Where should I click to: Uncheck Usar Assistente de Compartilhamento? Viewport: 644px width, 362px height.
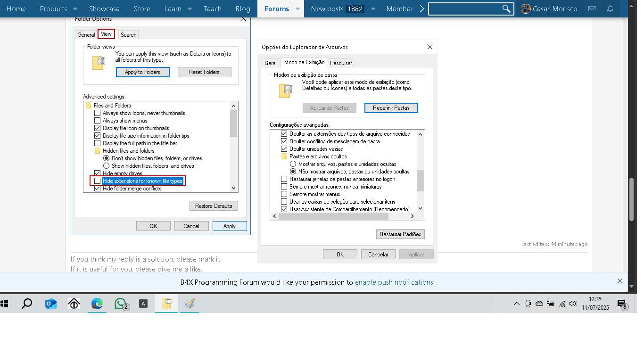tap(284, 209)
